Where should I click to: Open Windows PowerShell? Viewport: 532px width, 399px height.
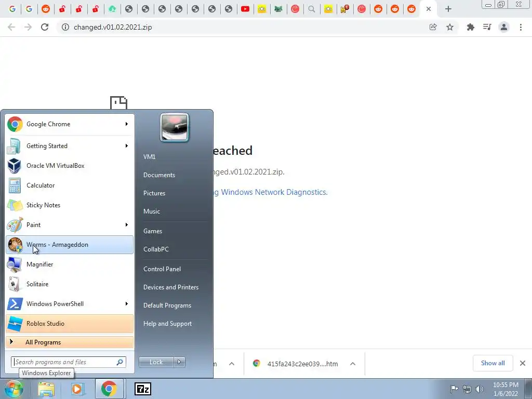(70, 303)
